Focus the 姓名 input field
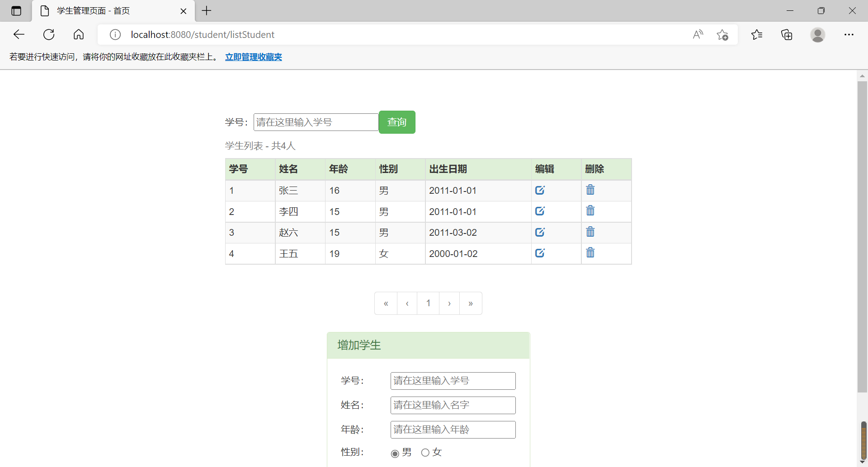868x467 pixels. pos(453,405)
